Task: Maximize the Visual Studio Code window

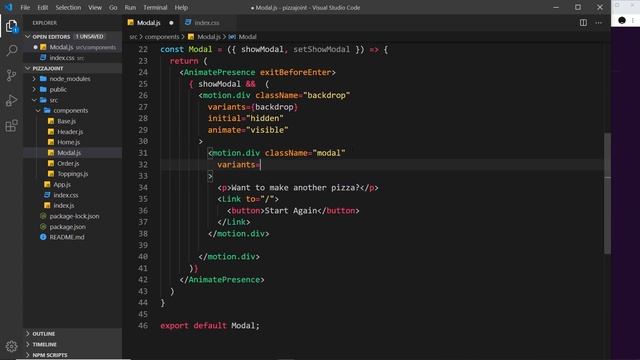Action: [x=578, y=7]
